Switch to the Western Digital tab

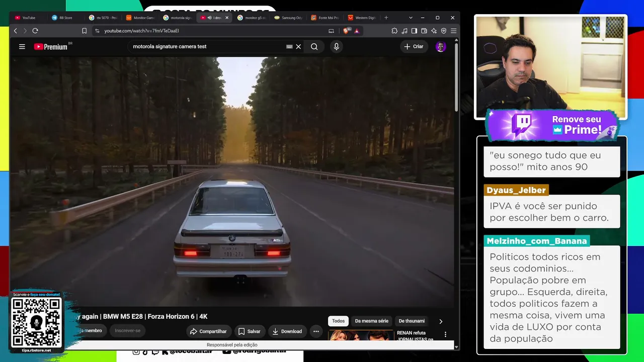pos(363,18)
